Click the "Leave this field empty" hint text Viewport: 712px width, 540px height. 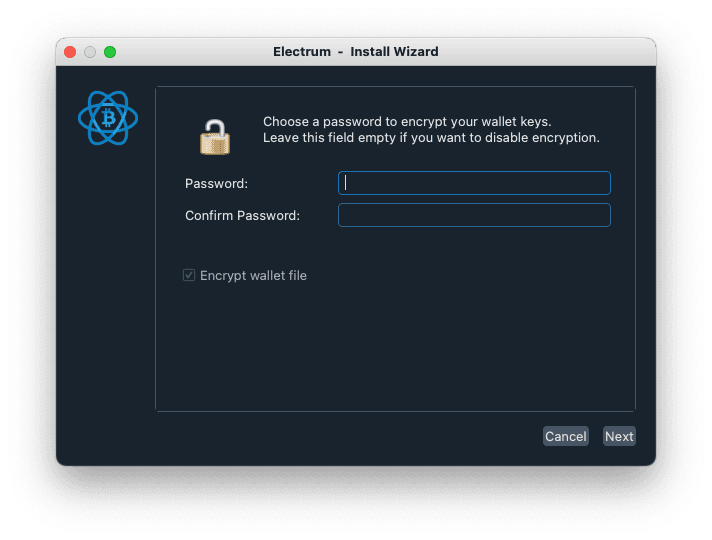tap(431, 138)
